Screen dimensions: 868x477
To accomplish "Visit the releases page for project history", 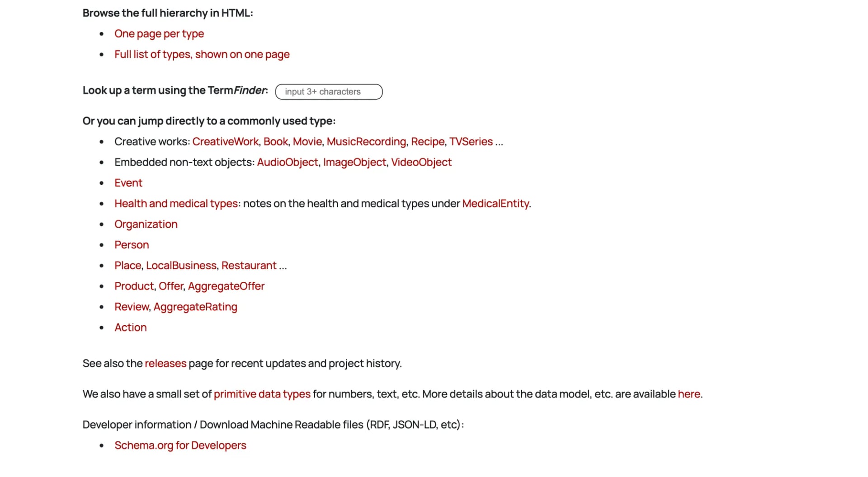I will pos(165,363).
